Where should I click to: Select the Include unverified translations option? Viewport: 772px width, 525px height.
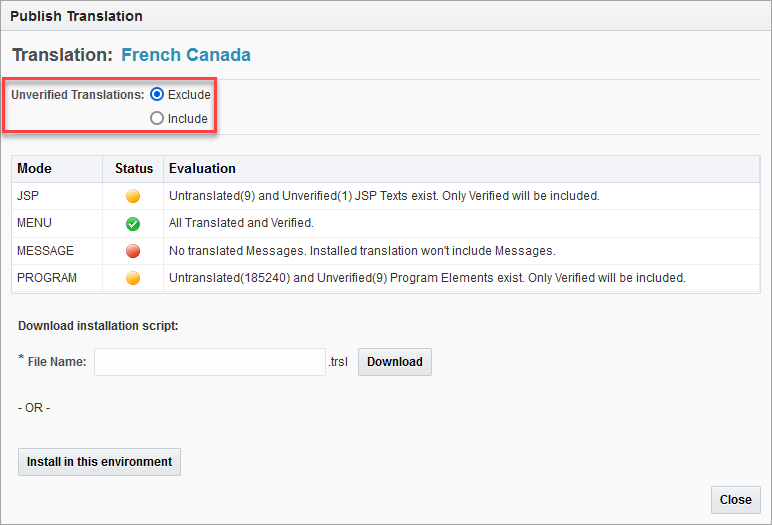(157, 118)
